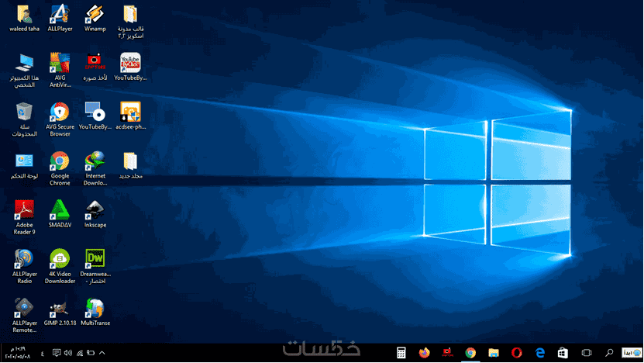Screen dimensions: 644x363
Task: Open هذا الكمبيوتر الشخصي (This PC) icon
Action: click(x=24, y=71)
